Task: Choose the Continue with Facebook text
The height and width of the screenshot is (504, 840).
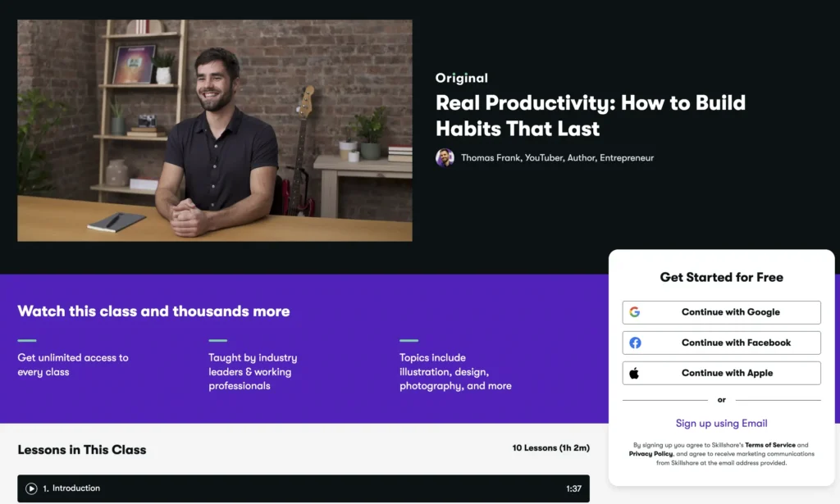Action: pos(736,343)
